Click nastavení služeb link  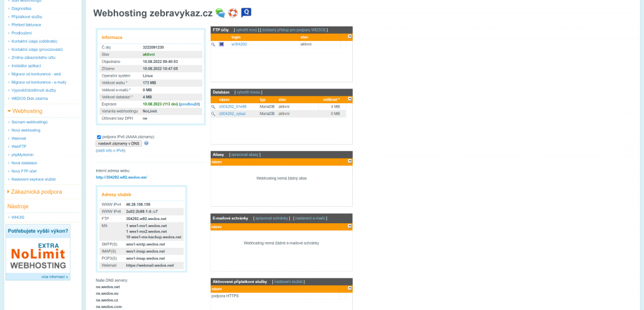pos(288,282)
